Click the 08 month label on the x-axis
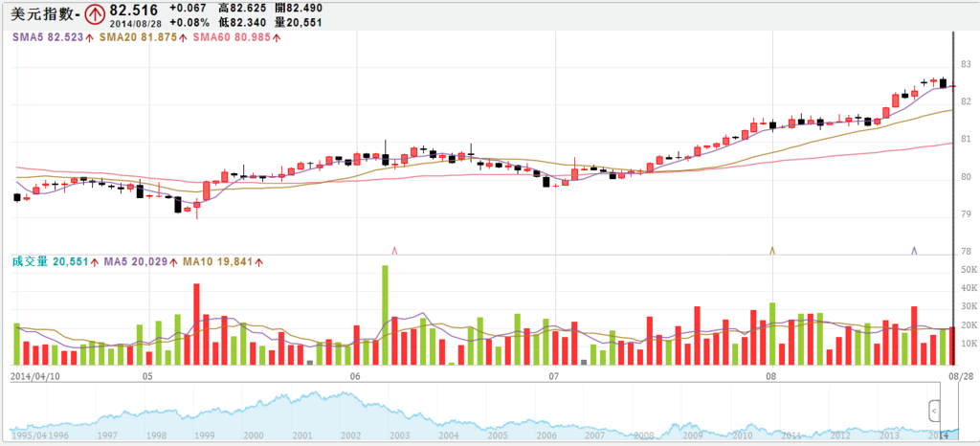 pyautogui.click(x=770, y=377)
